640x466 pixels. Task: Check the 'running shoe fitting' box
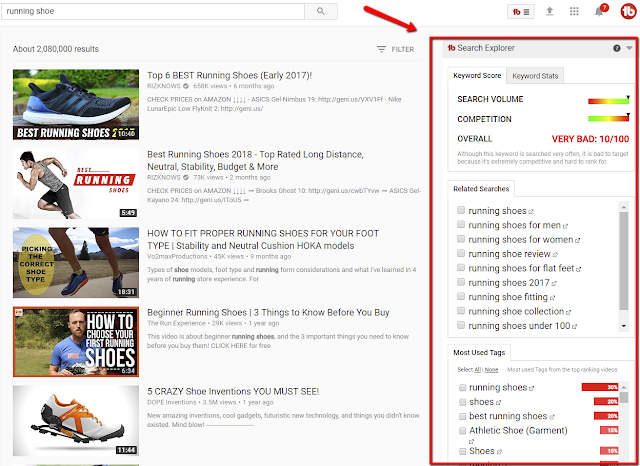coord(461,296)
